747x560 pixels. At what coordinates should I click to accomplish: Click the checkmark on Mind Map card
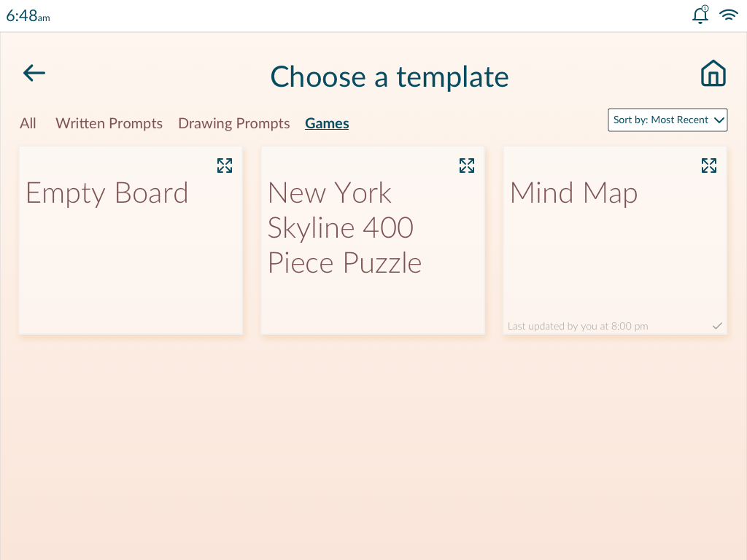click(718, 326)
